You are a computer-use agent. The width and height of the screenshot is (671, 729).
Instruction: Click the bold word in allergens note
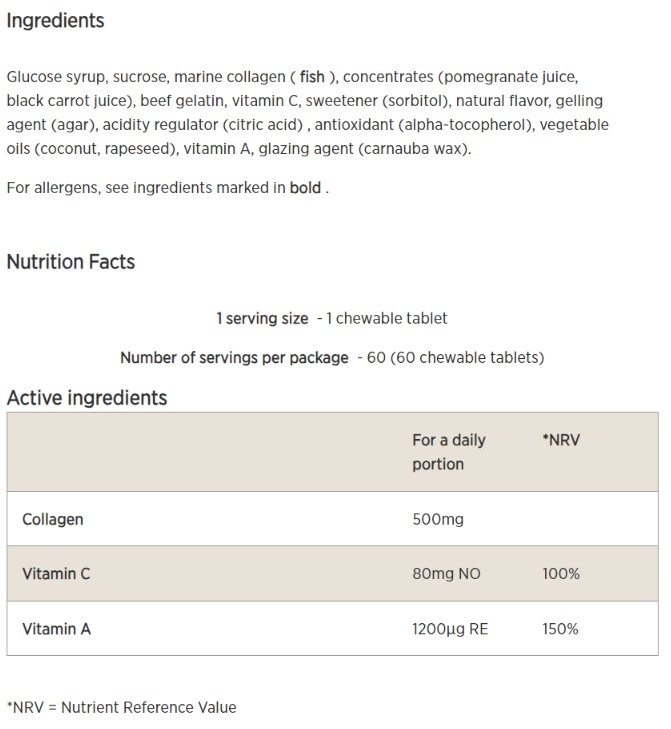pos(305,187)
